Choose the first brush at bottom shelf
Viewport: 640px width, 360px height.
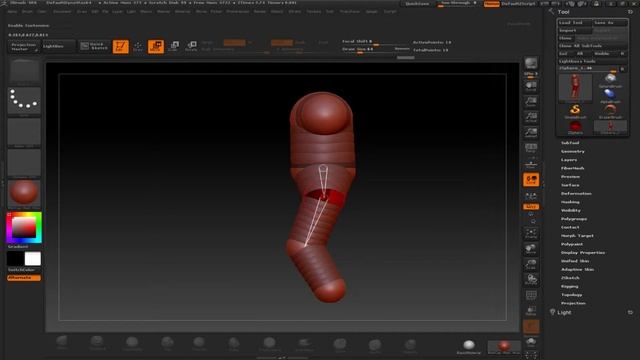coord(62,342)
